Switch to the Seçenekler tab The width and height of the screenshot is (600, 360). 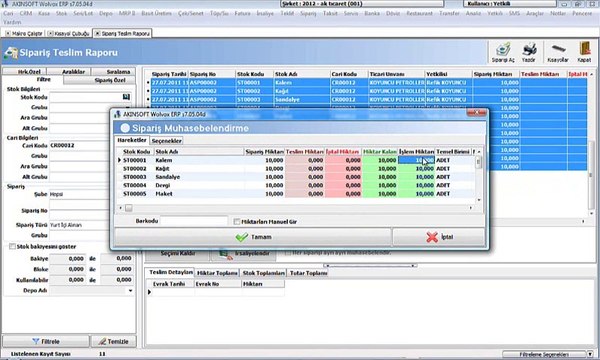166,141
